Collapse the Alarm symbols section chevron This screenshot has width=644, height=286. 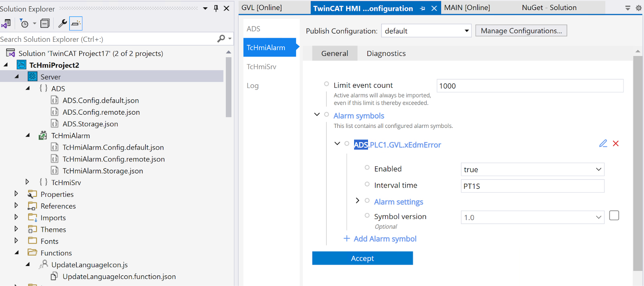click(317, 115)
